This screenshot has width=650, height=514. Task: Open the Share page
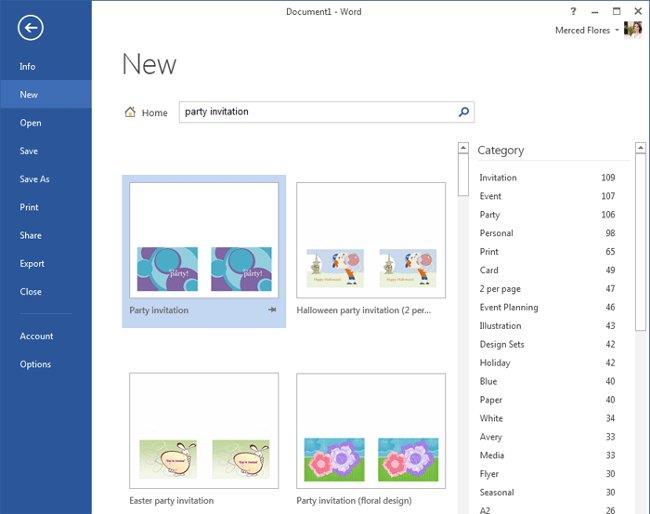point(31,235)
